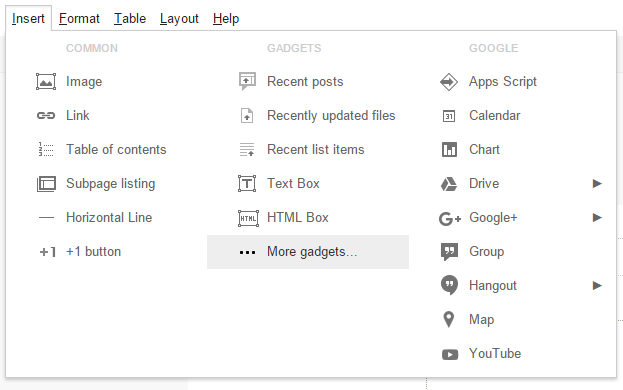Click the Hangout quote bubble icon
623x390 pixels.
coord(449,285)
